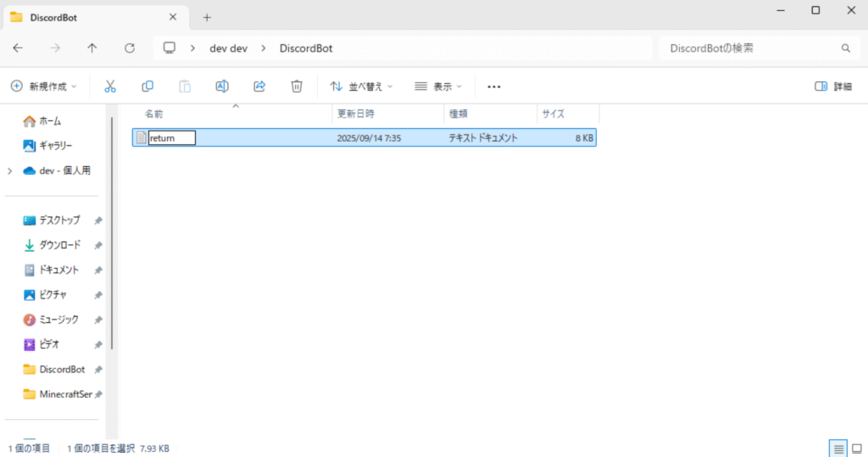Open the three-dot more options menu
Screen dimensions: 868x457
pyautogui.click(x=494, y=86)
